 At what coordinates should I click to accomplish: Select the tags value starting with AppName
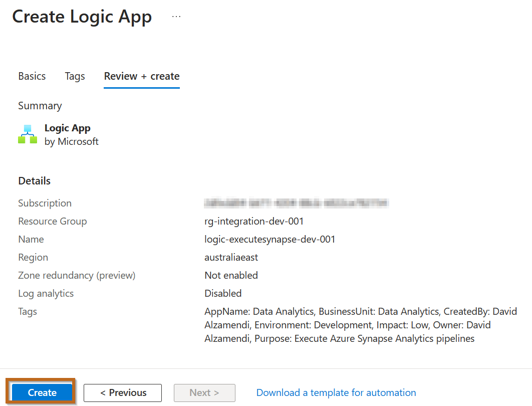tap(361, 325)
